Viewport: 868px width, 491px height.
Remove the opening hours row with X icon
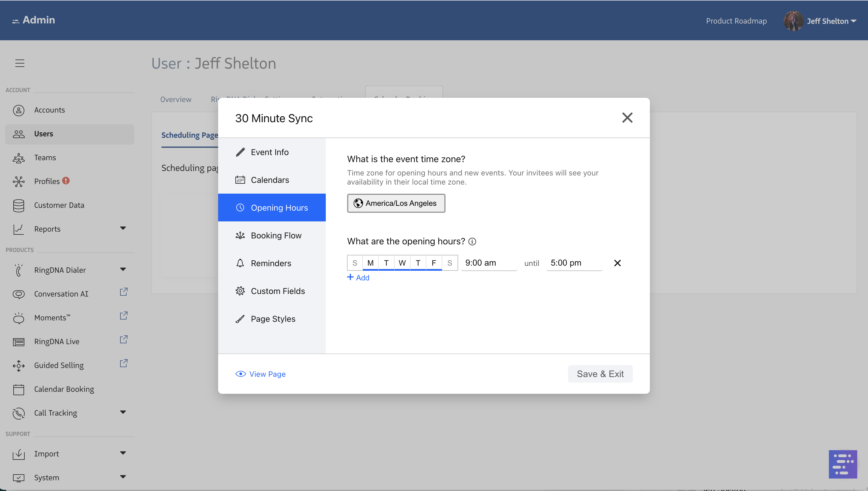[617, 263]
